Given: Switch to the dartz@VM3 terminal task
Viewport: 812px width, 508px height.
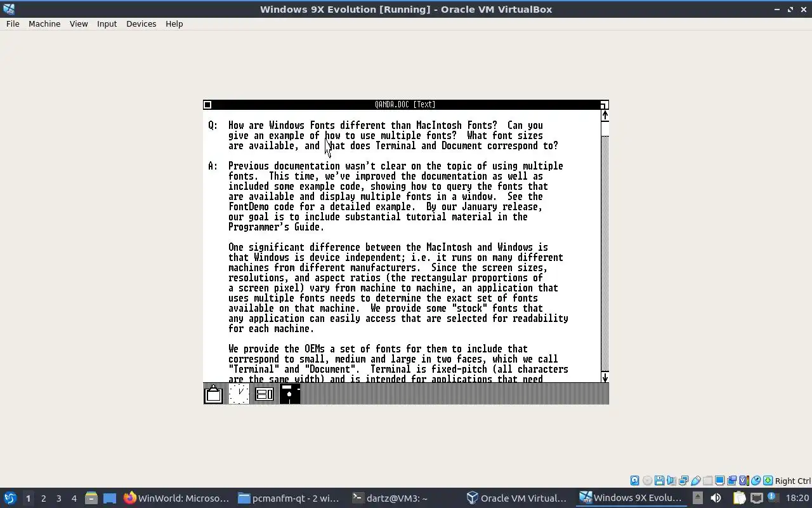Looking at the screenshot, I should (403, 498).
